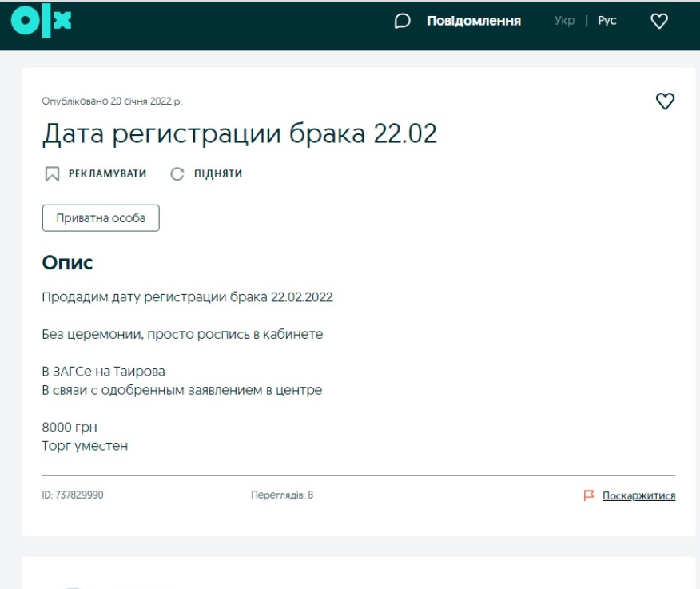Click the ПІДНЯТИ label

click(218, 173)
